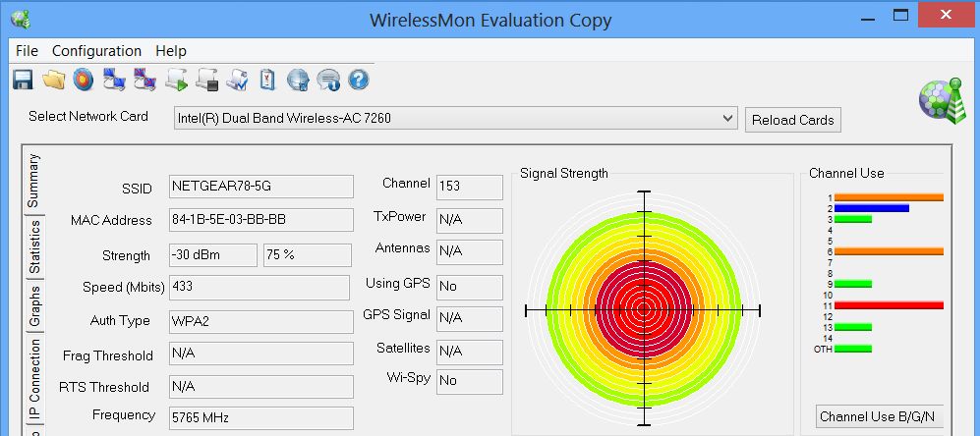Click the Channel field showing 153
Image resolution: width=980 pixels, height=436 pixels.
click(470, 187)
